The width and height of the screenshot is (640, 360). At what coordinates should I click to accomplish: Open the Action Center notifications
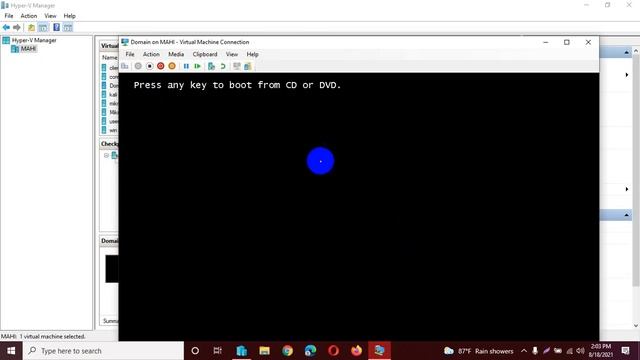[625, 351]
